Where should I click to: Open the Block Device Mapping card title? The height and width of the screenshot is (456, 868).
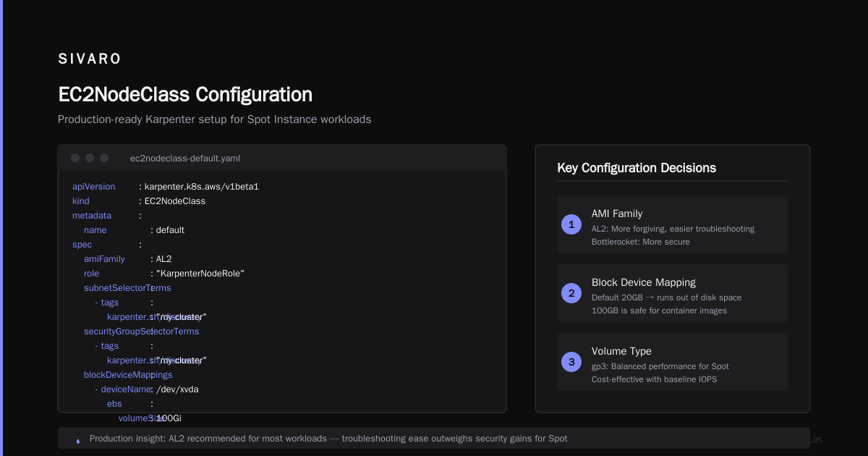click(x=644, y=282)
